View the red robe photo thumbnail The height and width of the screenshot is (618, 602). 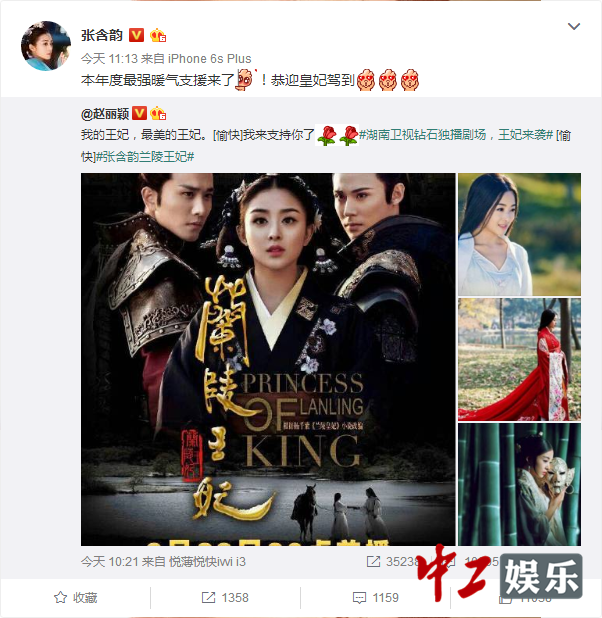(x=519, y=359)
